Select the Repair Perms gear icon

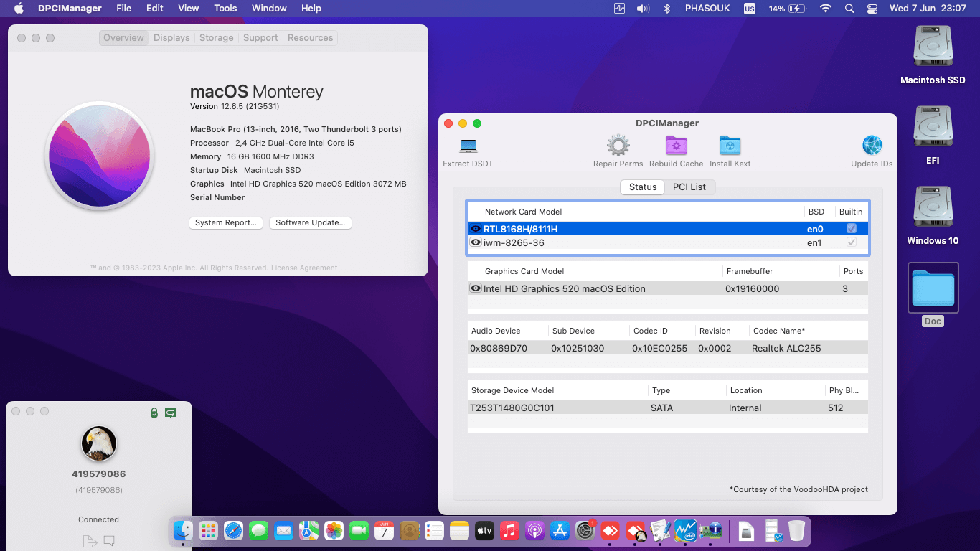618,145
